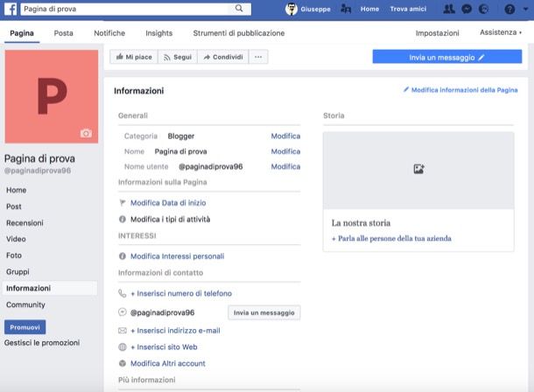Open Community in the left sidebar
Screen dimensions: 534x392
click(25, 304)
